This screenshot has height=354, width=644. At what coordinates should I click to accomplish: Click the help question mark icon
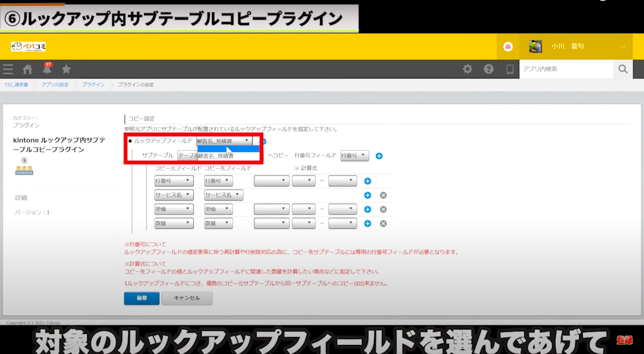(488, 69)
